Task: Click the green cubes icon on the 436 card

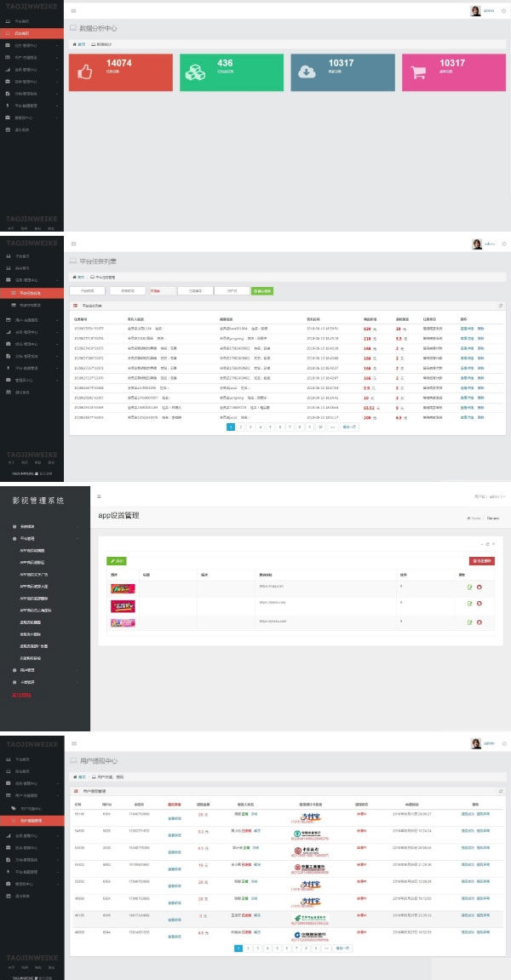Action: click(196, 72)
